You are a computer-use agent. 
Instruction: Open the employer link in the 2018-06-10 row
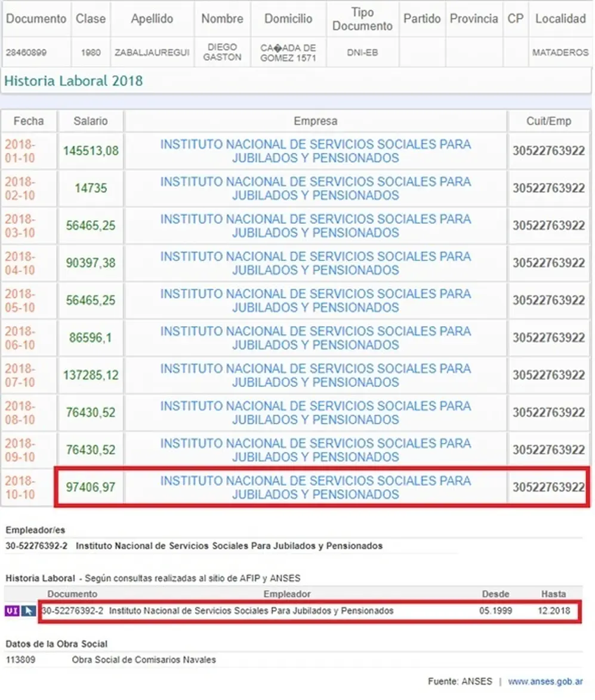[x=315, y=338]
